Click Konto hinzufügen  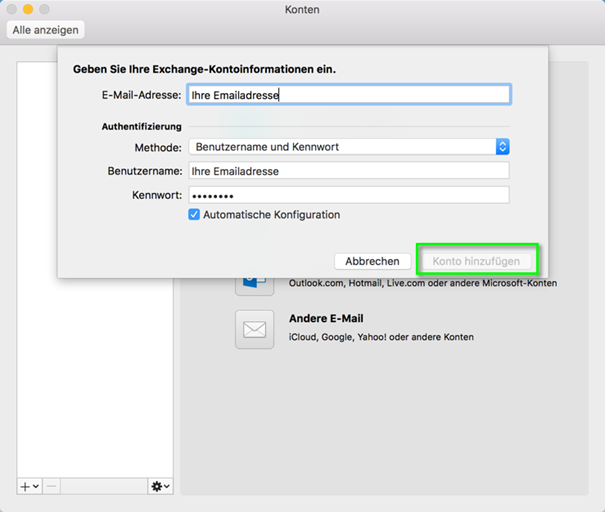click(476, 261)
